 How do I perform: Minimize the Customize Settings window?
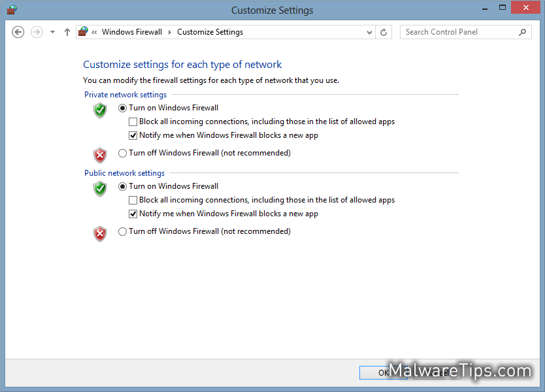pos(485,8)
